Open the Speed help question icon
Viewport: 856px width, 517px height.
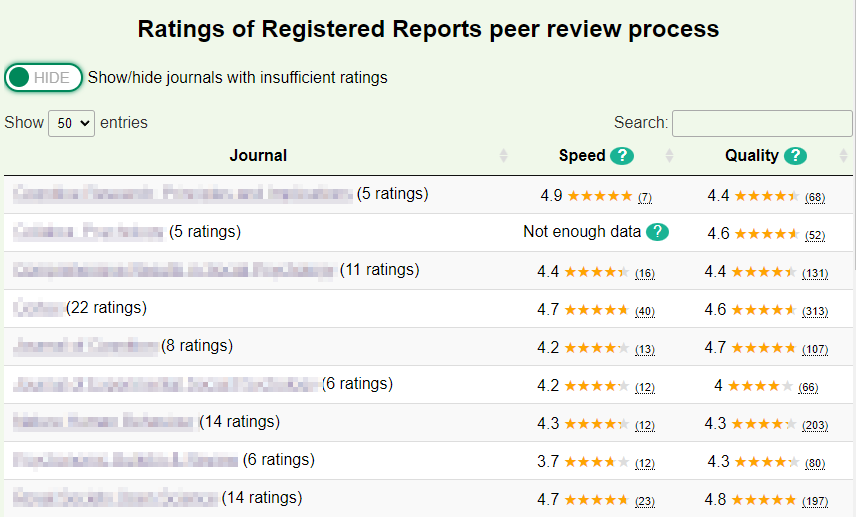click(x=622, y=156)
